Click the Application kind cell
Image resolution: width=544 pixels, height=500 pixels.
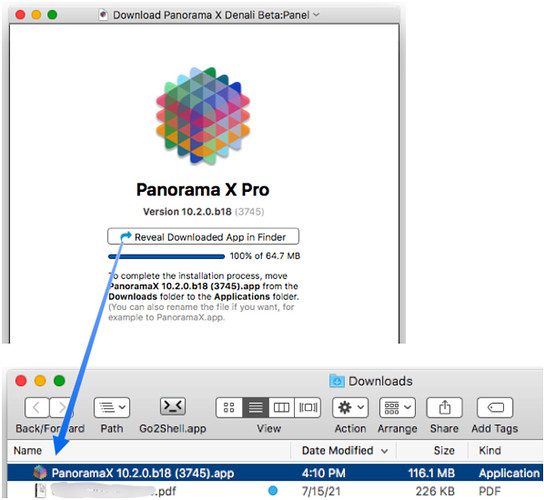click(x=509, y=473)
